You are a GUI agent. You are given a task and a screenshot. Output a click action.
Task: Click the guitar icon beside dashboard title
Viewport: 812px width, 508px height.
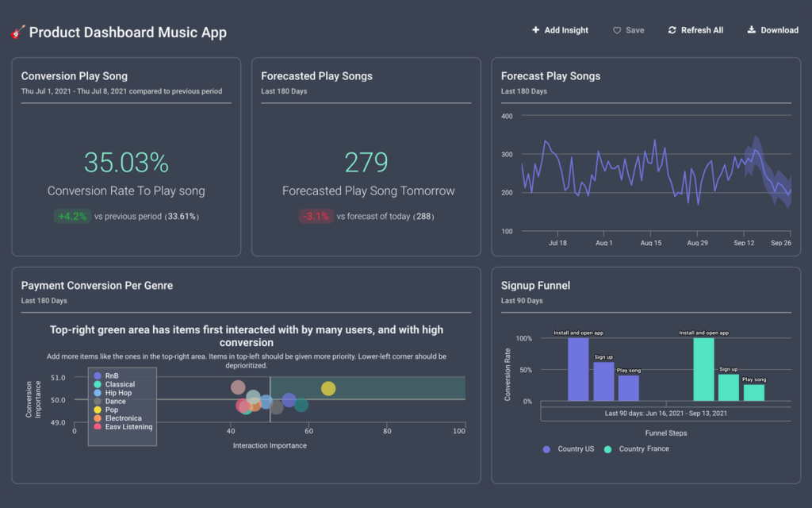[17, 32]
